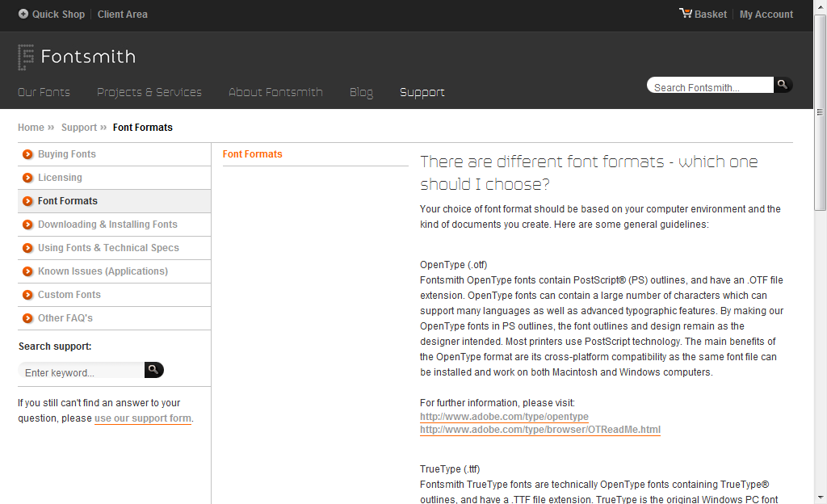The width and height of the screenshot is (827, 504).
Task: Click the Quick Shop plus icon
Action: [x=23, y=15]
